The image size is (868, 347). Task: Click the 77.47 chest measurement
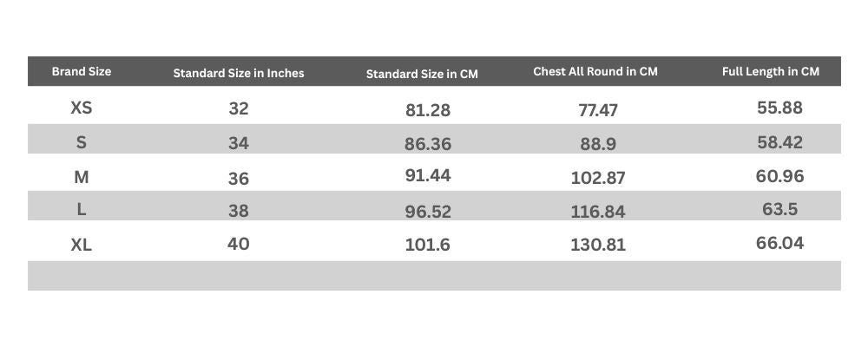(598, 110)
